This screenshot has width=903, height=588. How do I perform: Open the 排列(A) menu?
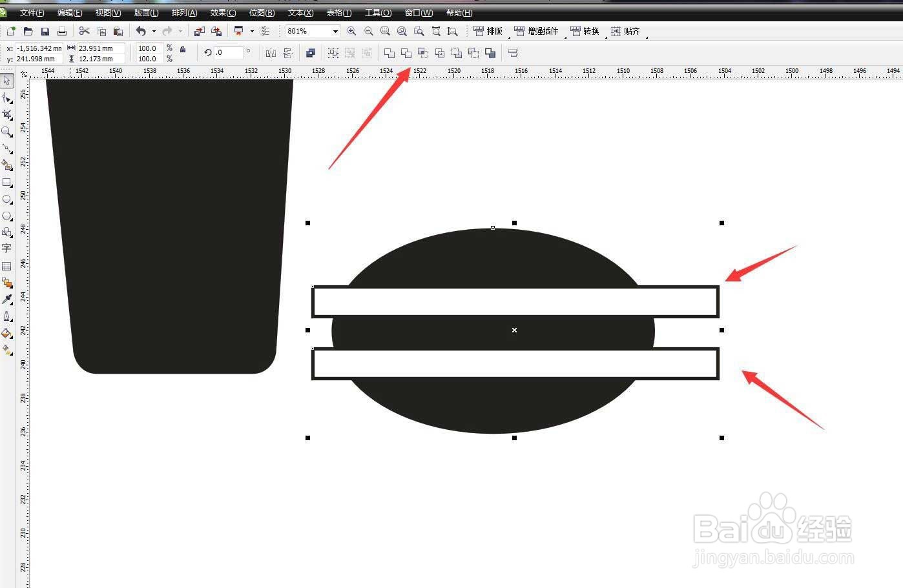pos(184,13)
